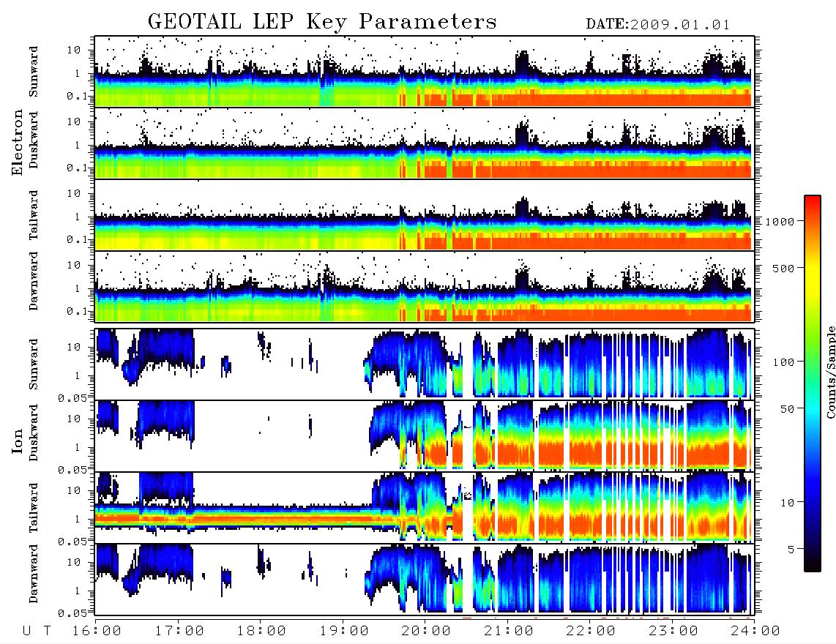Click the "0.05" tick of Ion Dawnward panel
Viewport: 836px width, 644px height.
[72, 613]
